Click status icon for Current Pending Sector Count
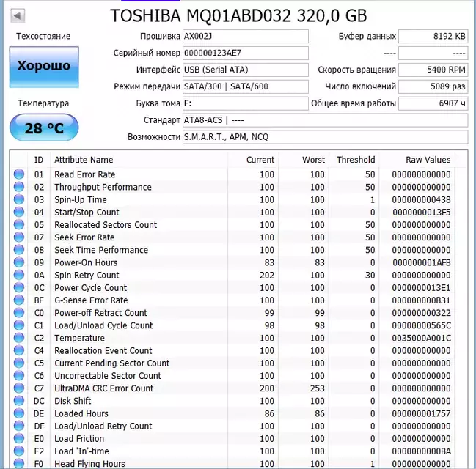Viewport: 476px width, 469px height. point(19,363)
